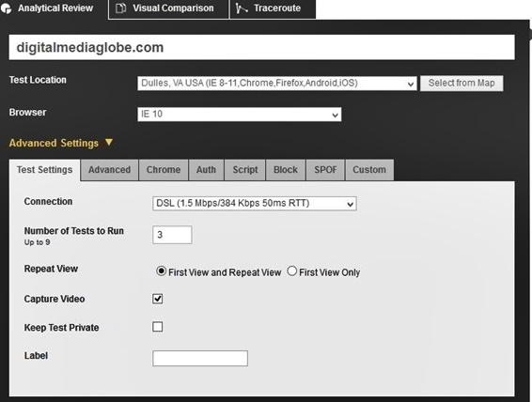
Task: Select First View and Repeat View option
Action: click(161, 271)
